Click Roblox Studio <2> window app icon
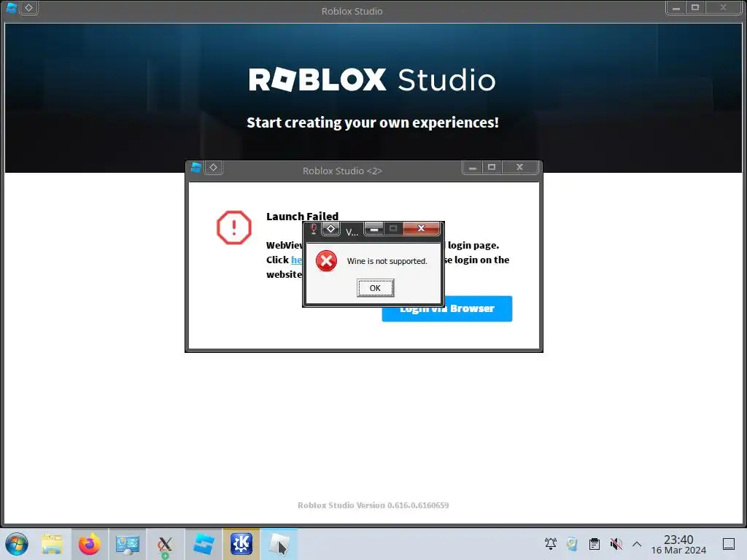 tap(196, 168)
